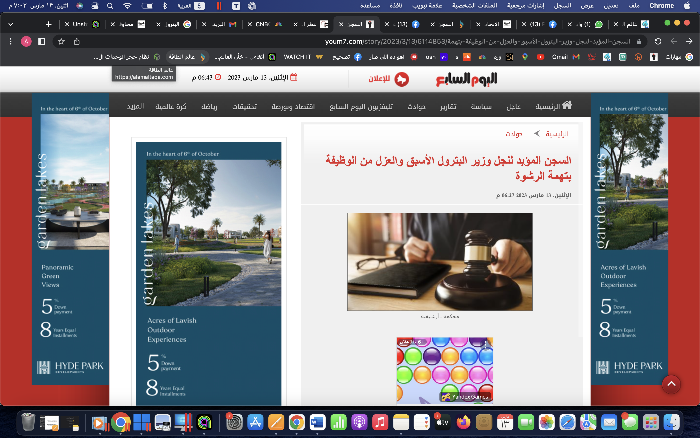Open the Google Maps bookmark icon
Screen dimensions: 700x438
(x=525, y=57)
